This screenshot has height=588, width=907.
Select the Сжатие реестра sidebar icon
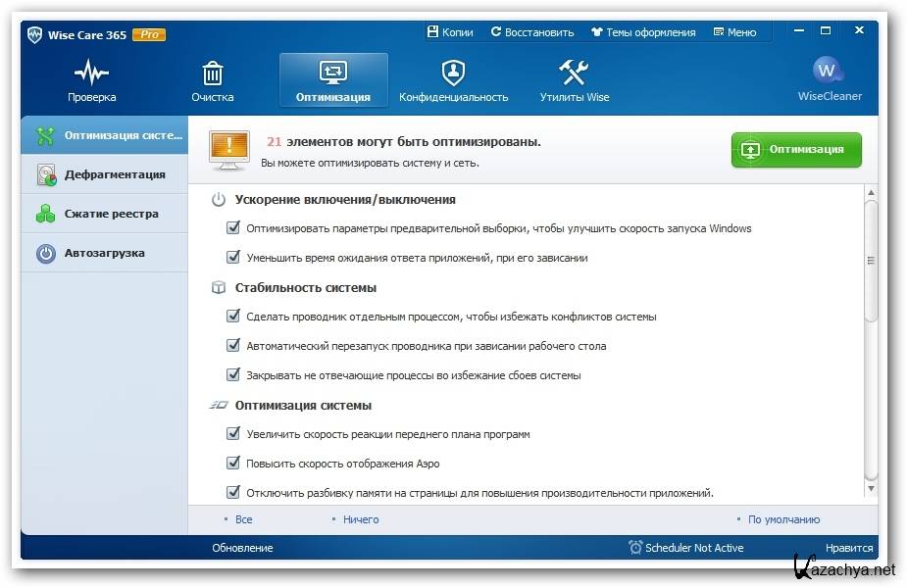(46, 214)
